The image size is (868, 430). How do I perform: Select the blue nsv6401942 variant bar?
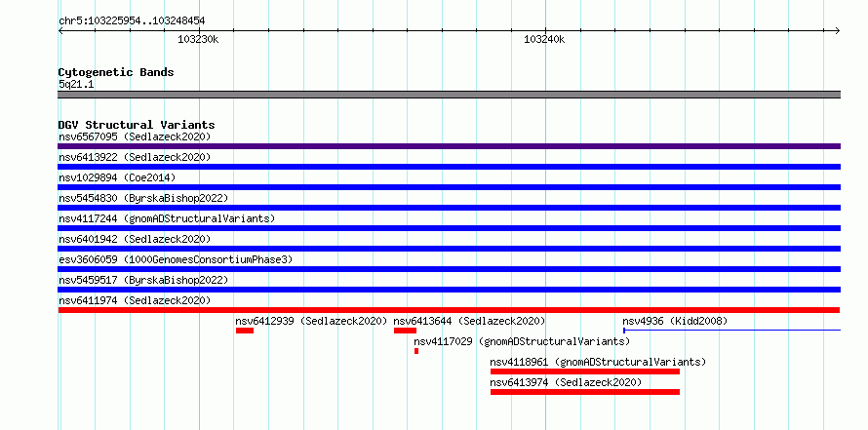pyautogui.click(x=449, y=249)
